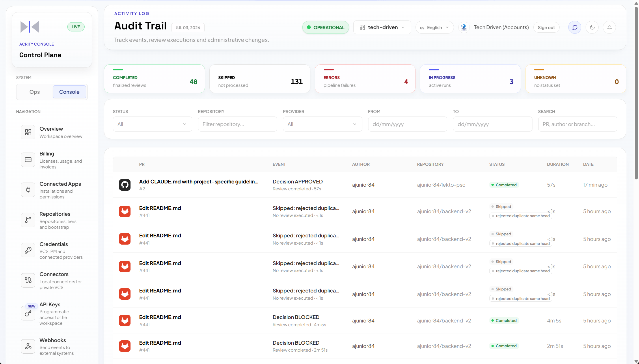The width and height of the screenshot is (639, 364).
Task: Click the 2m 51s duration cell
Action: pos(555,346)
